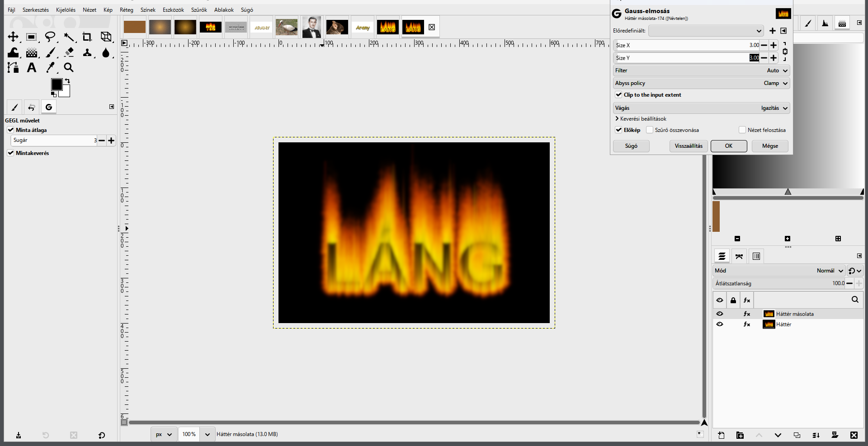Viewport: 868px width, 446px height.
Task: Click the foreground black color swatch
Action: click(x=57, y=85)
